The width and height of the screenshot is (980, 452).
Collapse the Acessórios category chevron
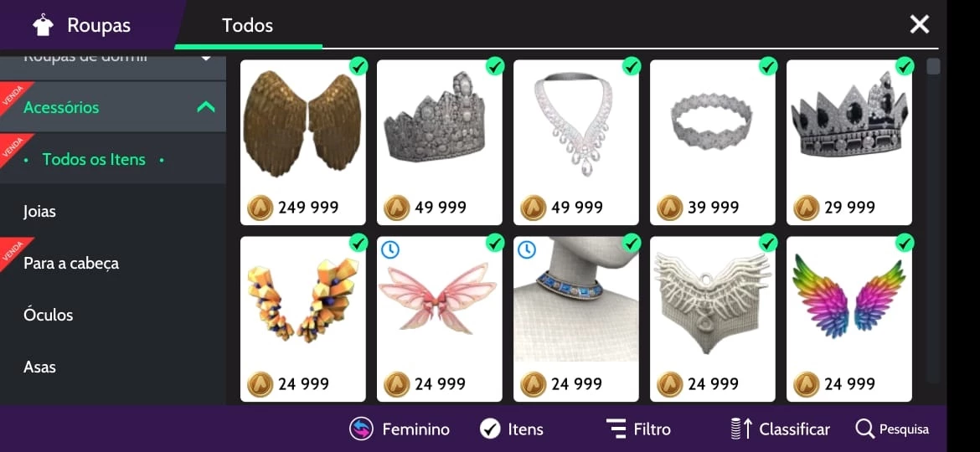click(205, 107)
